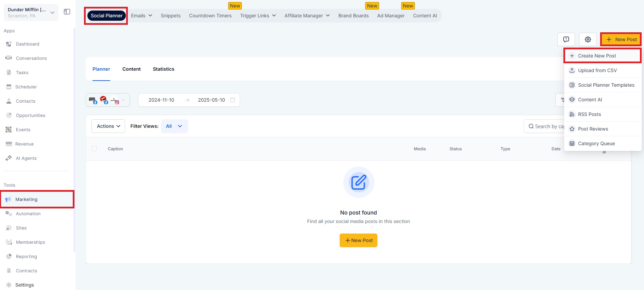This screenshot has height=290, width=644.
Task: Switch to the Planner tab
Action: pos(101,69)
